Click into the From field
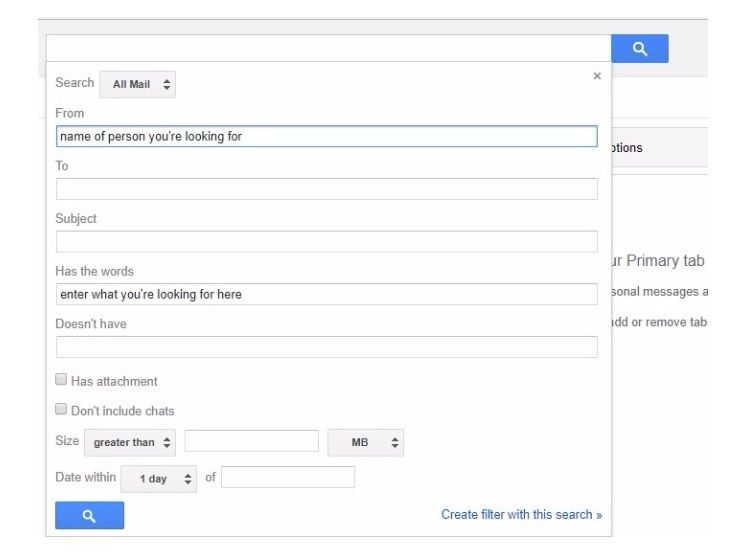 click(x=326, y=136)
